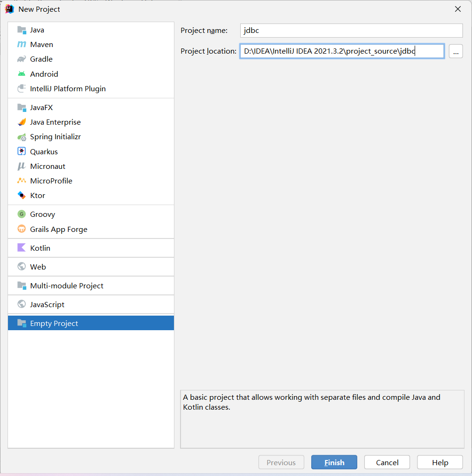Select the Java Enterprise icon

point(22,122)
